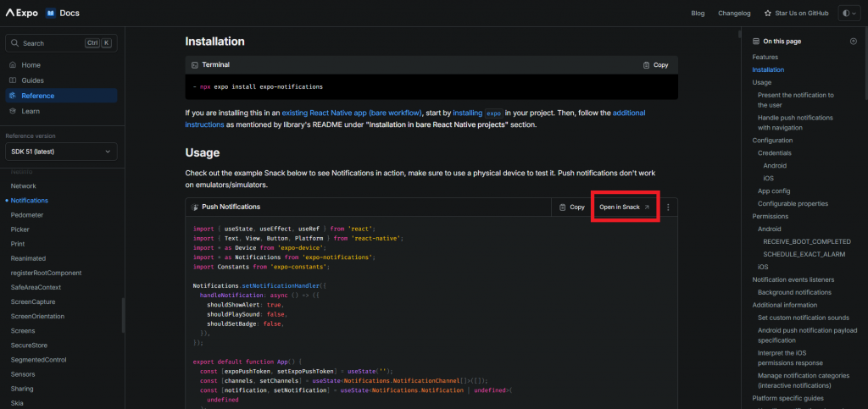This screenshot has width=868, height=409.
Task: Select Notifications in sidebar
Action: point(30,201)
